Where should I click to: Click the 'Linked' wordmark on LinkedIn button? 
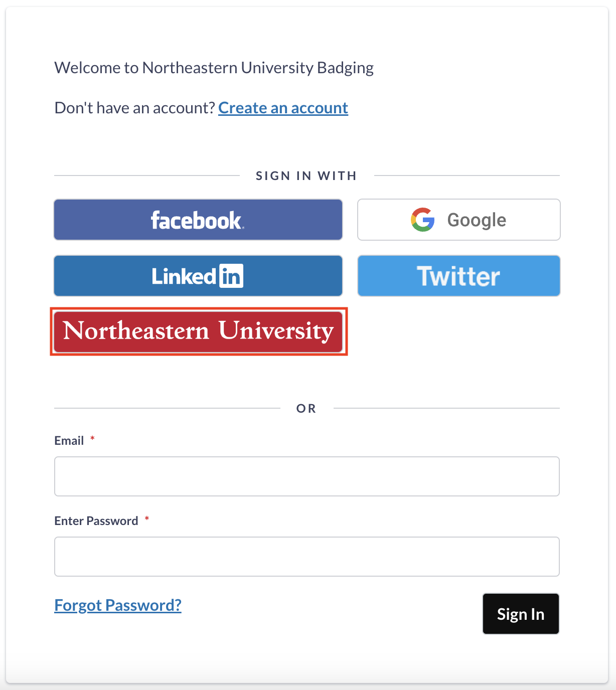(x=184, y=276)
